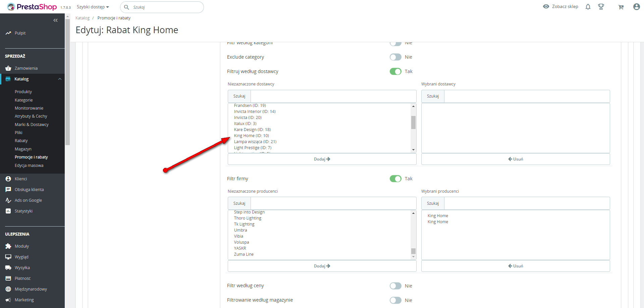Open Promocje i rabaty submenu item
The width and height of the screenshot is (644, 308).
pyautogui.click(x=31, y=157)
